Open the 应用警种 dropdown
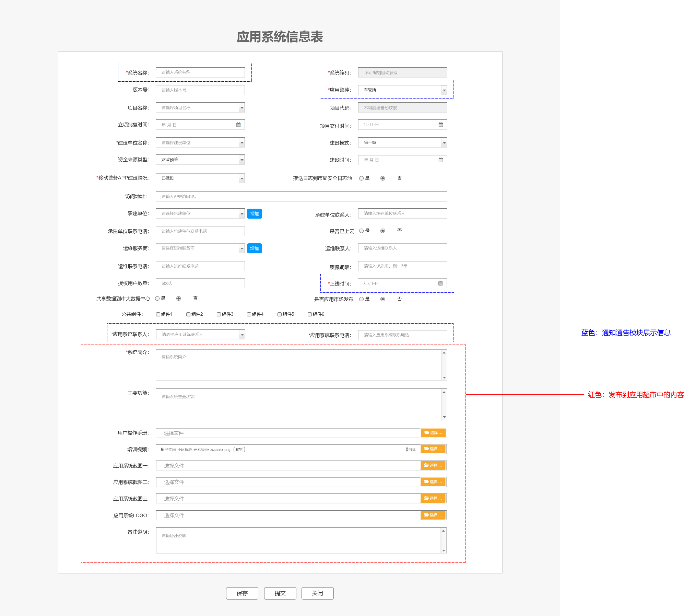 click(x=403, y=90)
